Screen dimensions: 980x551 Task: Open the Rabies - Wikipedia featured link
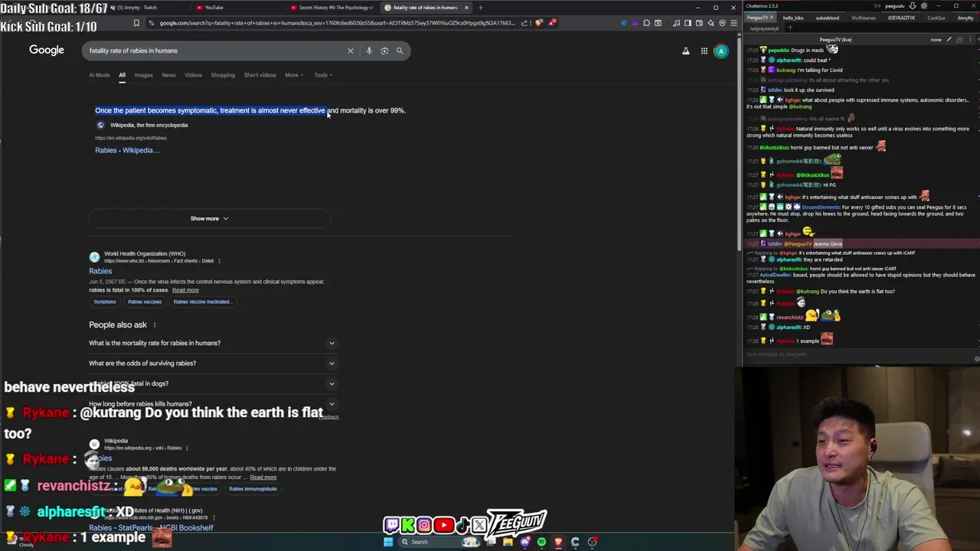tap(127, 150)
